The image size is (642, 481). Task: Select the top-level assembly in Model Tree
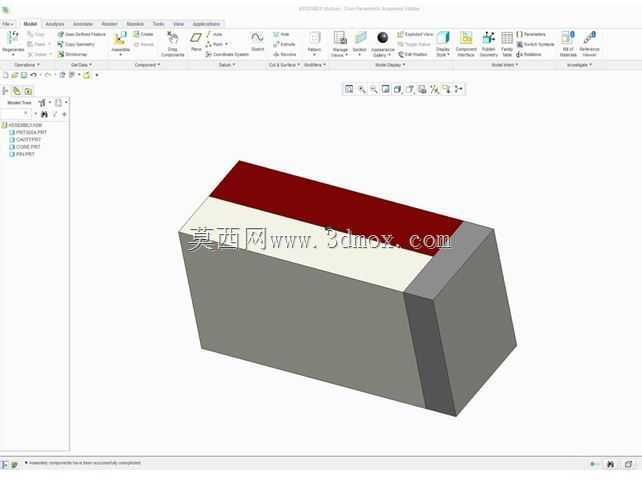(x=22, y=125)
